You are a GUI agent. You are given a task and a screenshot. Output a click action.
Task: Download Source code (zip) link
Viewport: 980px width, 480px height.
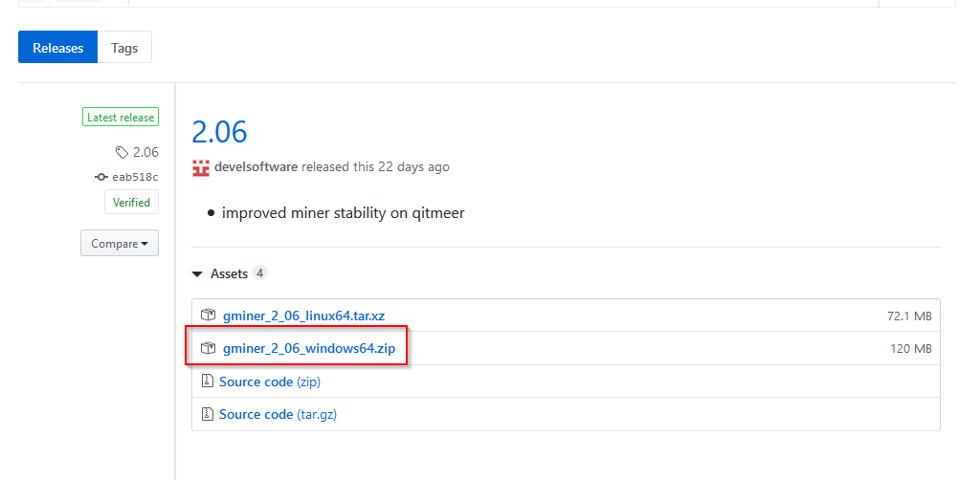click(x=269, y=382)
